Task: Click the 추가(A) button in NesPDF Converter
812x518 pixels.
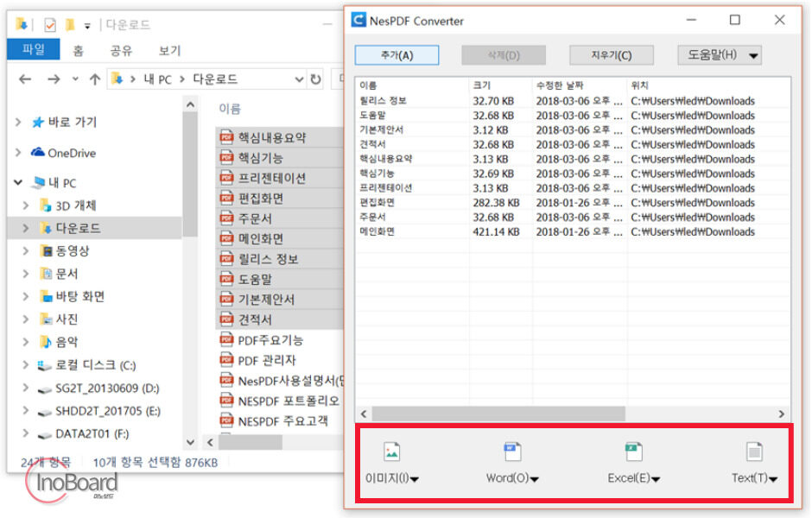Action: 396,55
